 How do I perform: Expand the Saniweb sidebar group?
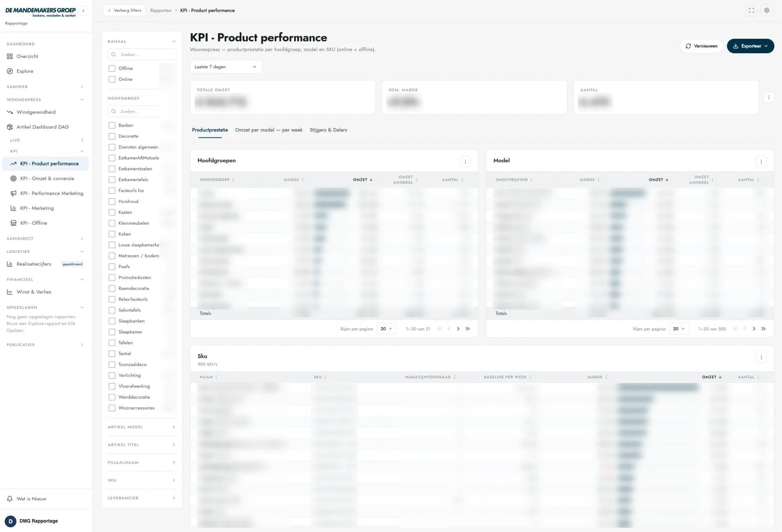coord(45,87)
